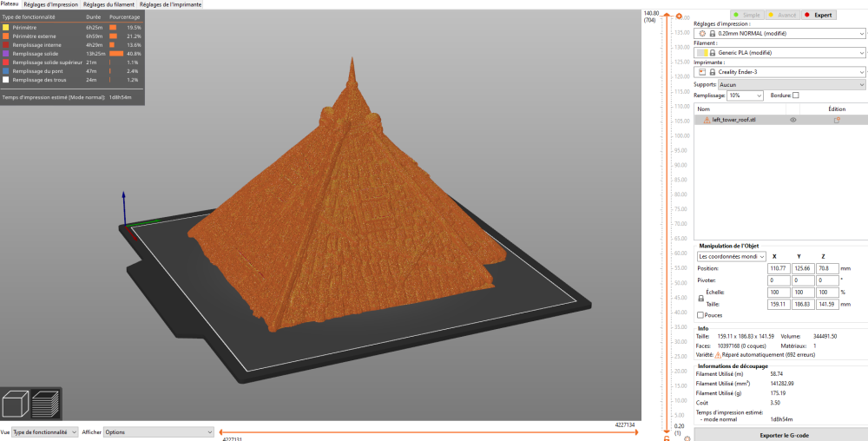Click the add color change plus icon

pos(680,16)
